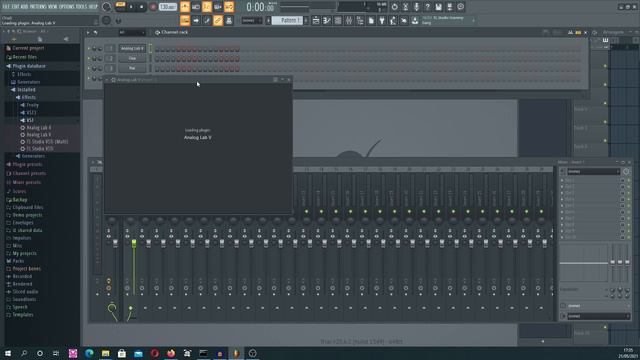640x360 pixels.
Task: Open the TOOLS menu
Action: click(x=81, y=7)
